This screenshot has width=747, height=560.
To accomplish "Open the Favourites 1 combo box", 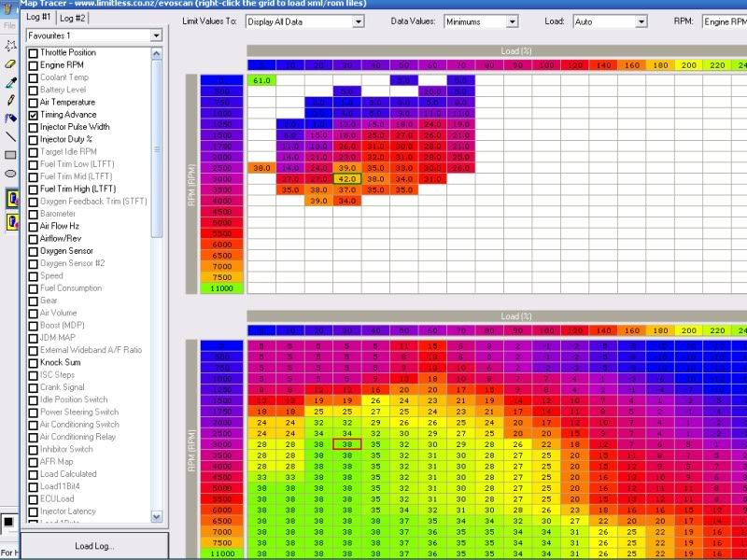I will click(94, 35).
